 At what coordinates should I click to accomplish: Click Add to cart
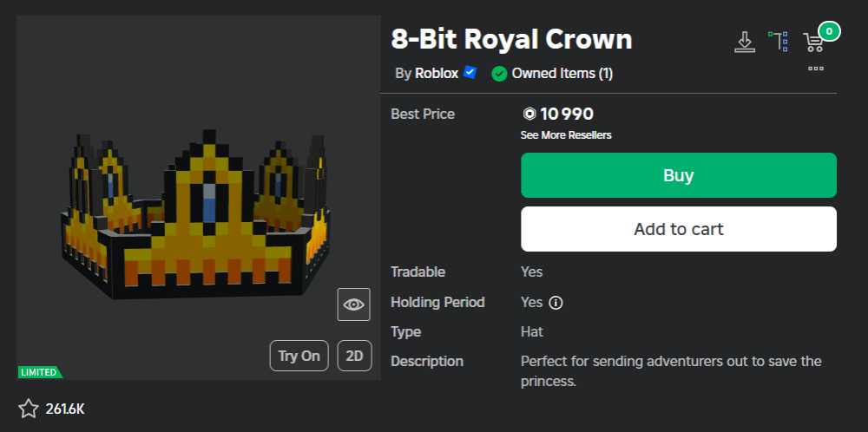[678, 229]
